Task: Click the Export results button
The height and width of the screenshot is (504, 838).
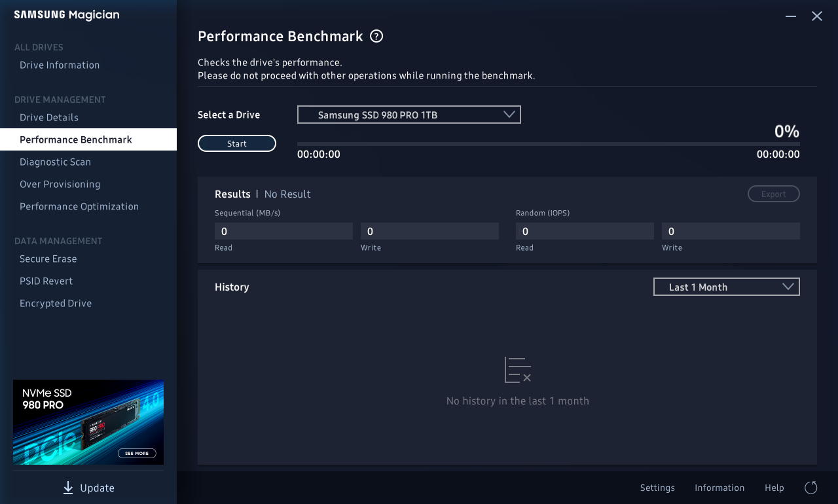Action: pyautogui.click(x=773, y=194)
